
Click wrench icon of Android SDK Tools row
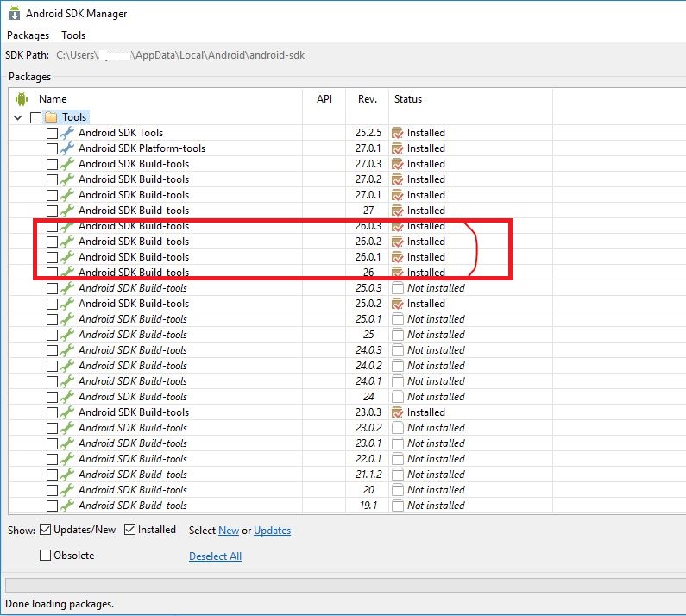67,133
